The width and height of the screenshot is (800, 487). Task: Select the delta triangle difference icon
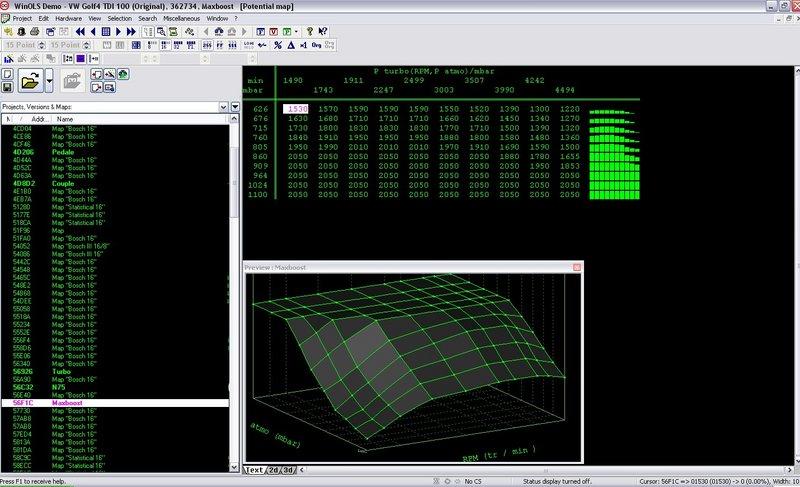(x=291, y=45)
